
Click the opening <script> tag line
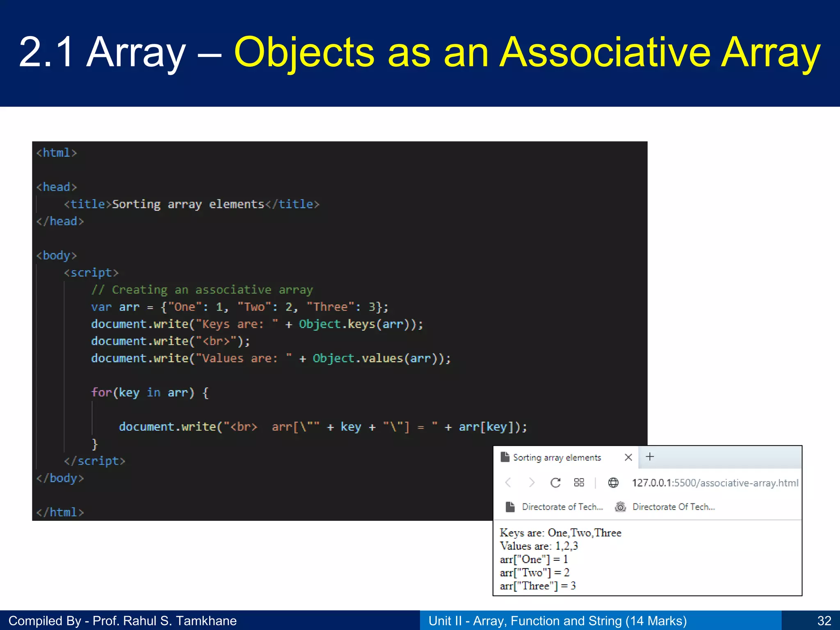[x=91, y=273]
